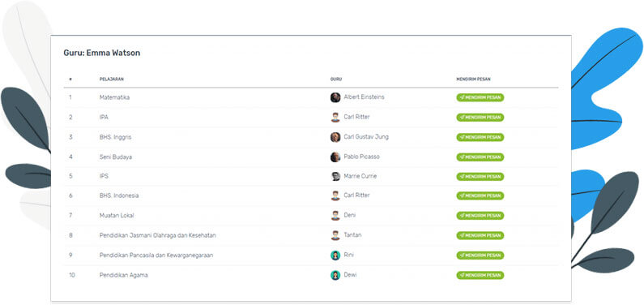Screen dimensions: 644x305
Task: Click Pablo Picasso avatar photo
Action: (335, 157)
